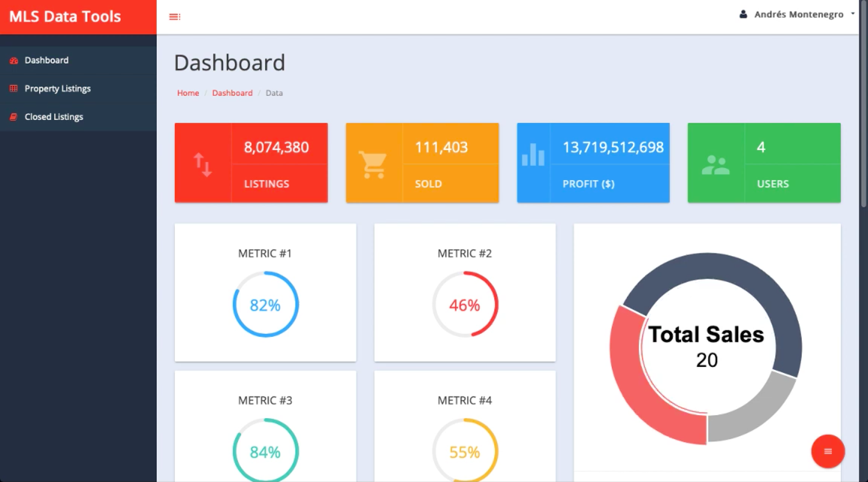Click the Dashboard gauge icon in sidebar
The height and width of the screenshot is (482, 868).
(14, 60)
